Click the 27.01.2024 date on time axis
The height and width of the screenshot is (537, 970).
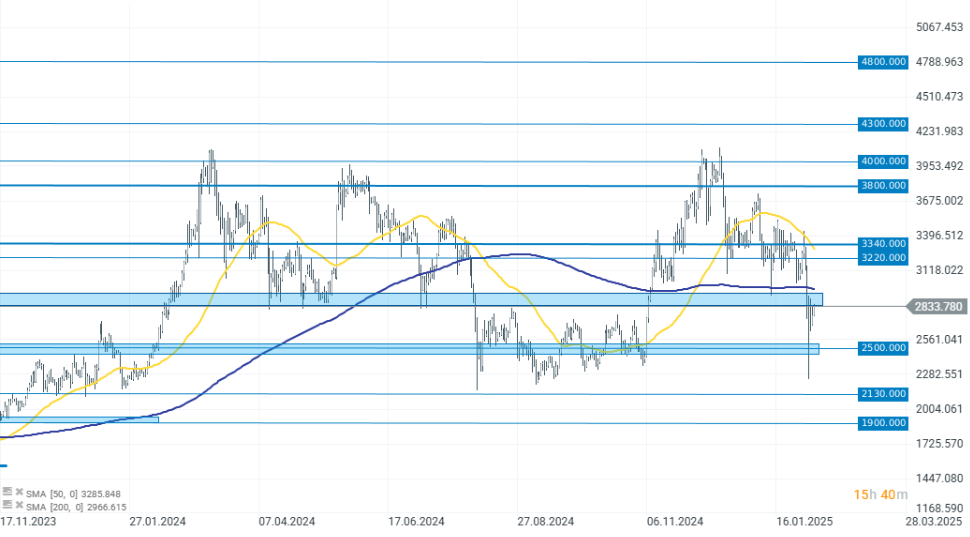[x=158, y=522]
